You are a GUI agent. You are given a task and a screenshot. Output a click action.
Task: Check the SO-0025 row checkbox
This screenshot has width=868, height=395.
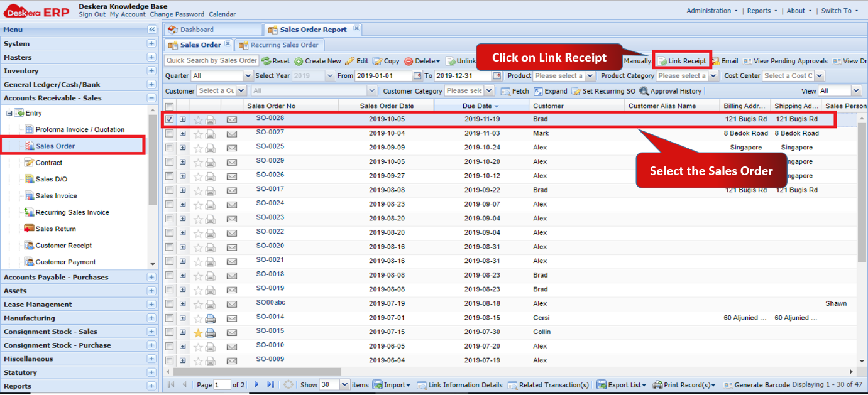[x=169, y=148]
